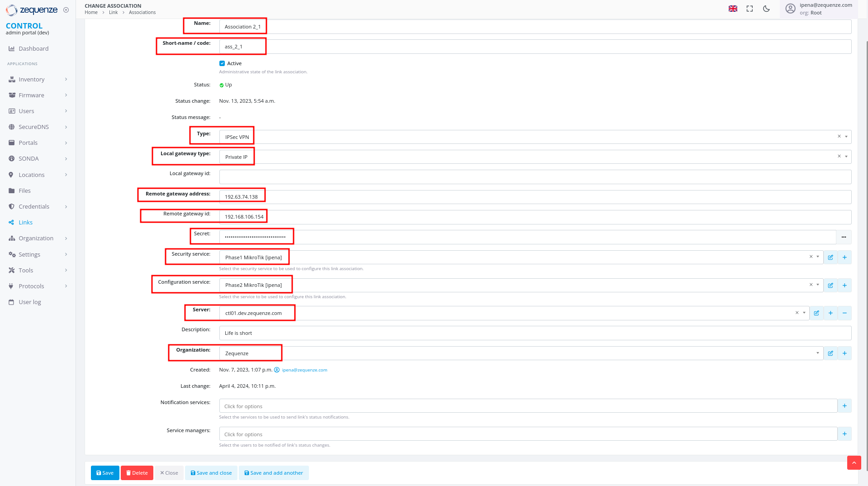Collapse sidebar using toggle next to logo
The image size is (868, 486).
(x=66, y=10)
